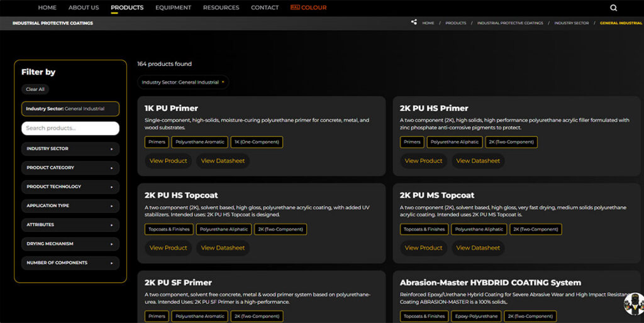Click 2K (Two-Component) tag on 2K PU HS Primer
The width and height of the screenshot is (644, 323).
[x=511, y=142]
